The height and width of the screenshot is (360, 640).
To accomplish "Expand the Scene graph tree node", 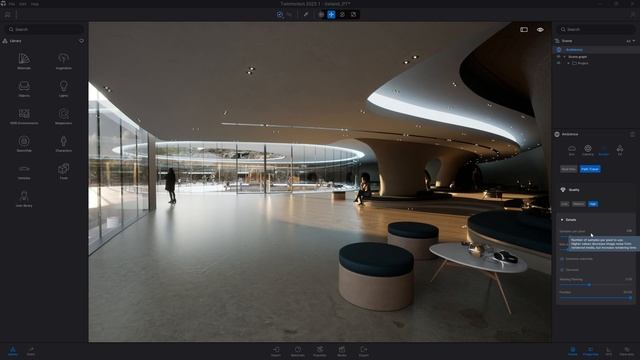I will point(564,57).
